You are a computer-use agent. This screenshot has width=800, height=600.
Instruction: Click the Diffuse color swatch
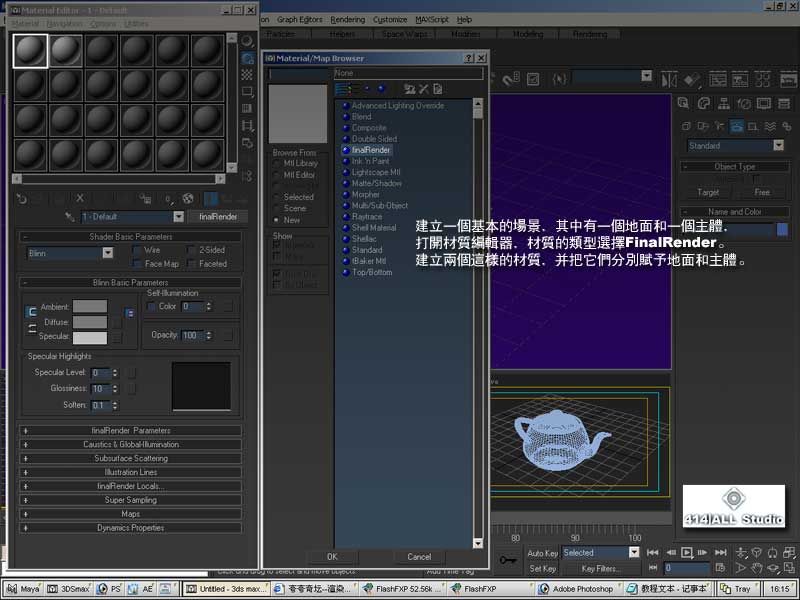(90, 322)
